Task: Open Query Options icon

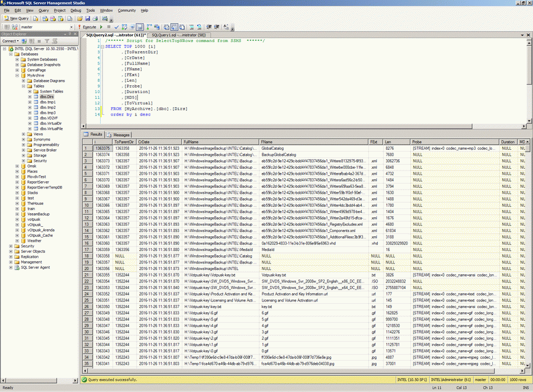Action: (x=132, y=27)
